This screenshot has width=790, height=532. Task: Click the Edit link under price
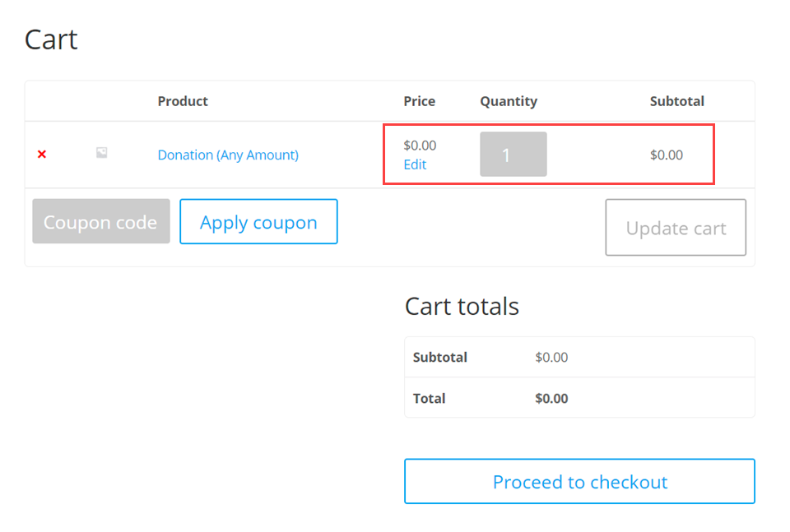415,164
